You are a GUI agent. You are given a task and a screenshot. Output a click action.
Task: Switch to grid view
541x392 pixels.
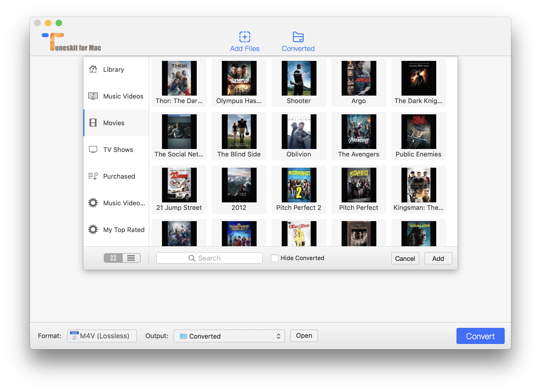pyautogui.click(x=113, y=258)
